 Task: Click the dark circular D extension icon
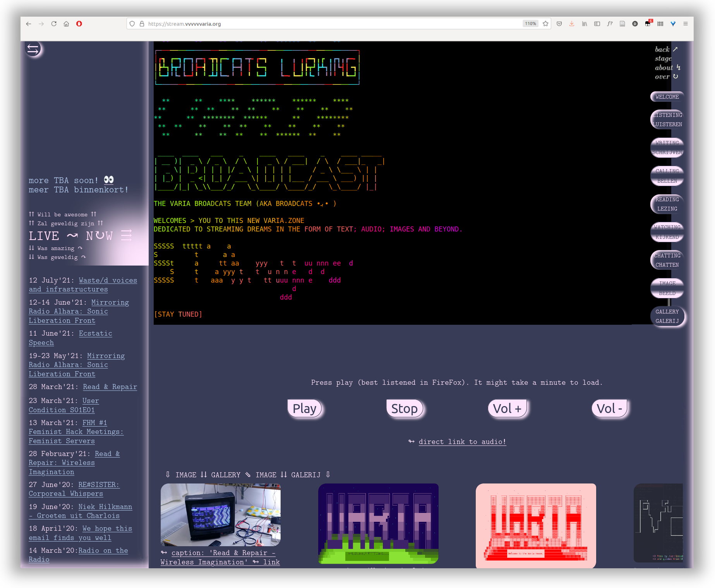pos(635,24)
